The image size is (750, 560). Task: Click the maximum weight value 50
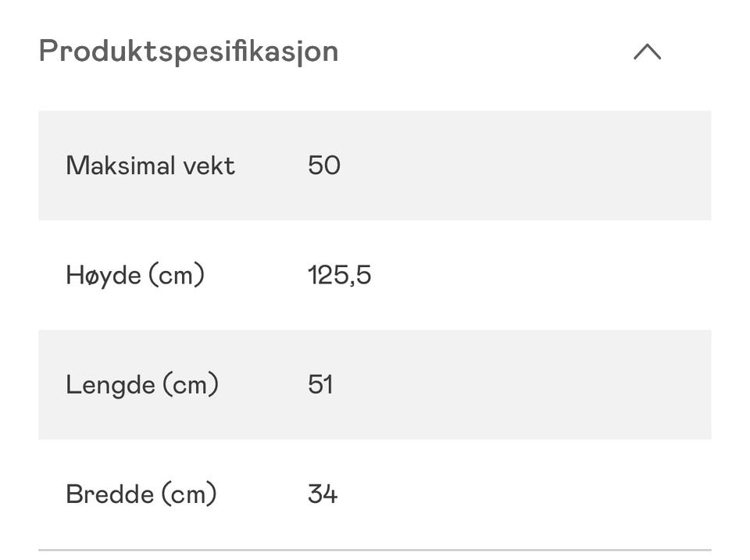[x=323, y=166]
